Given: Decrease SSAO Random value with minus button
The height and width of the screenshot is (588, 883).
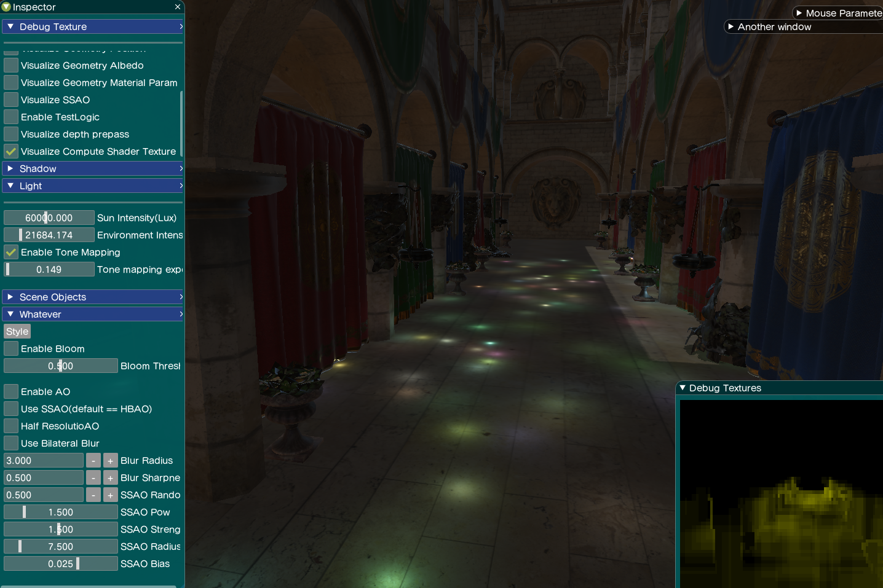Looking at the screenshot, I should click(93, 495).
